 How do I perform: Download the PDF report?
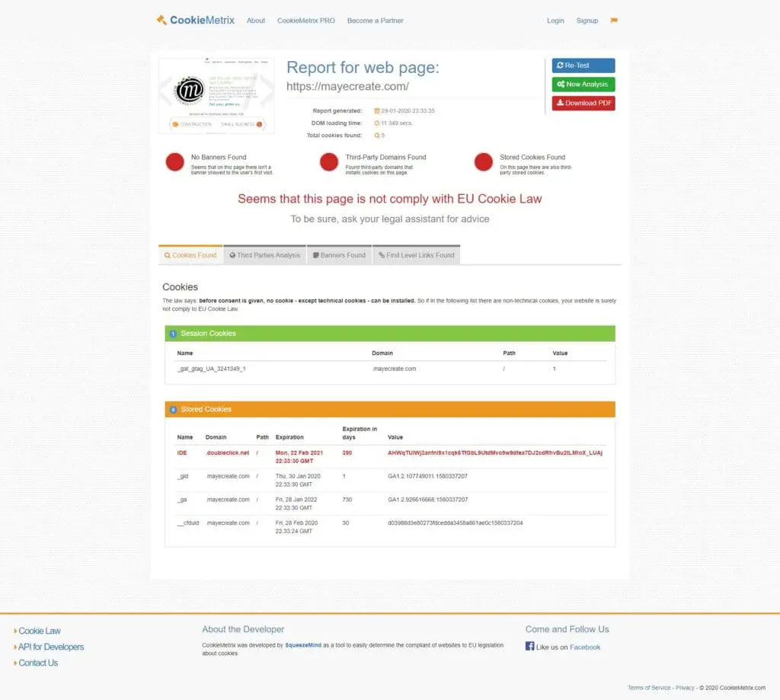583,103
